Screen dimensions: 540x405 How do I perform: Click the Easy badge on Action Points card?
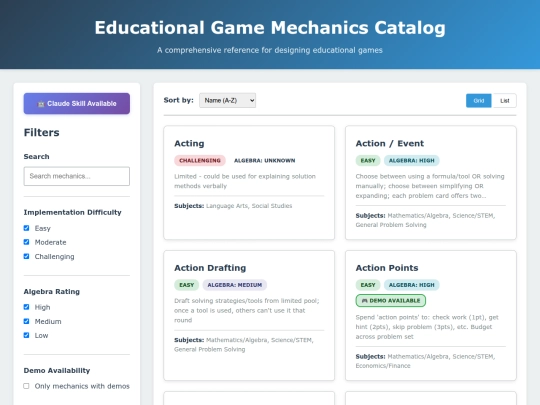coord(368,285)
